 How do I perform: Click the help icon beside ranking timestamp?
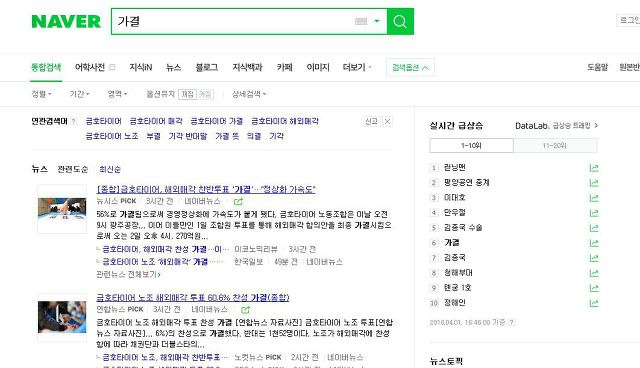click(512, 322)
